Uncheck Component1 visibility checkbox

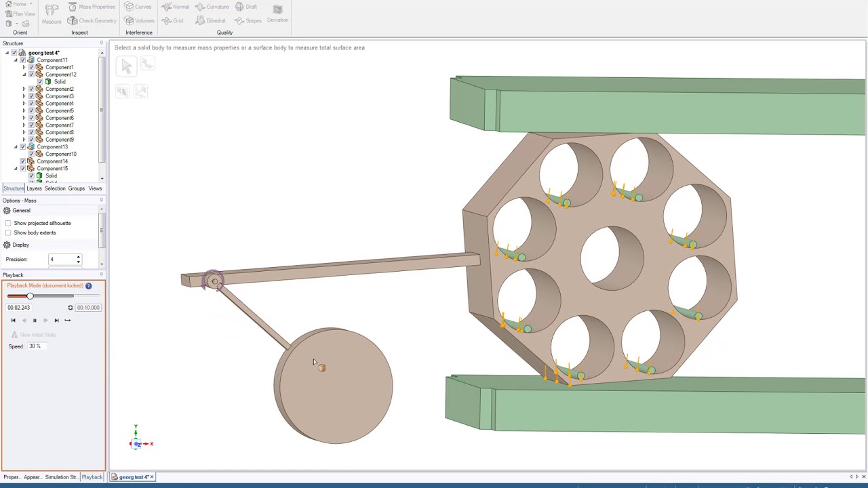pos(31,68)
